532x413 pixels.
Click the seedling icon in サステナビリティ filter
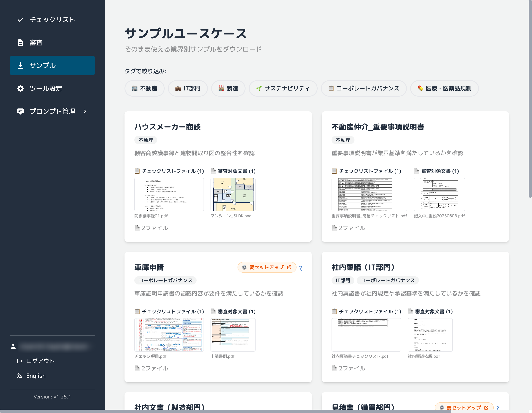(x=259, y=88)
